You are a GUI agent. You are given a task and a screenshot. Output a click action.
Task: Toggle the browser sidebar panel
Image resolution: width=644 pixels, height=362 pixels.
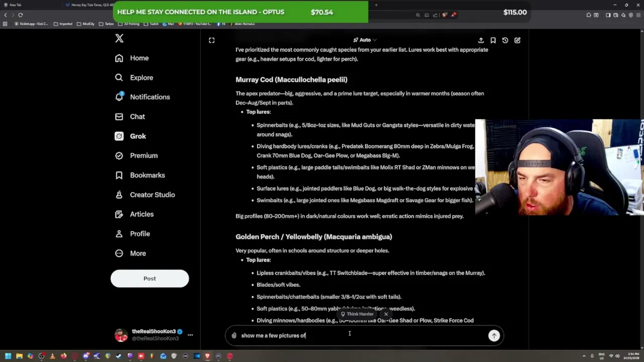click(608, 15)
